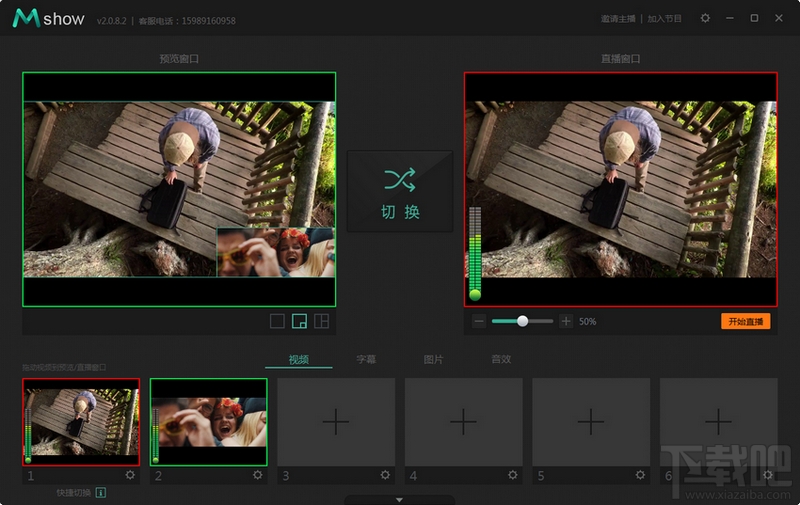The height and width of the screenshot is (505, 800).
Task: Select the picture-in-picture layout icon
Action: 299,321
